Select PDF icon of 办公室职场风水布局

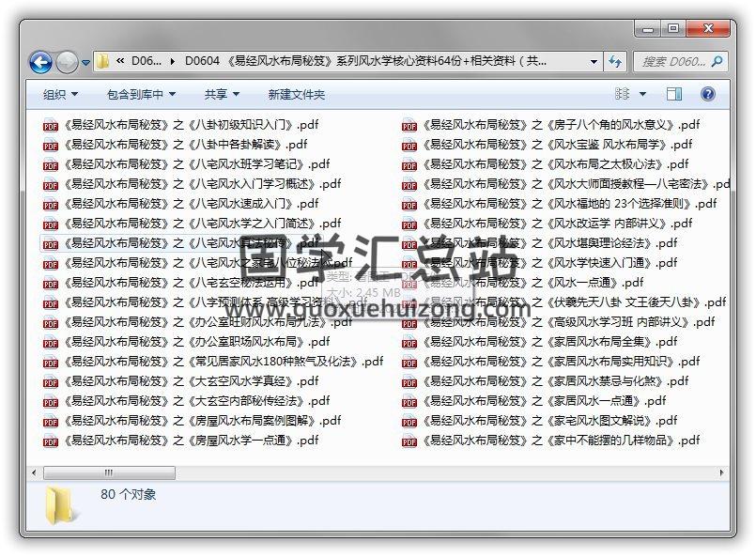(50, 343)
